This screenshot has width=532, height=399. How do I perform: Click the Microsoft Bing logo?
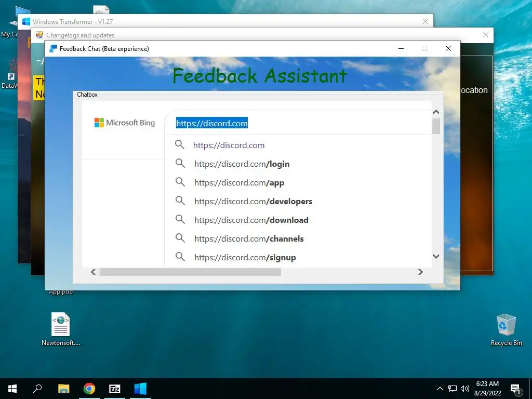[125, 123]
